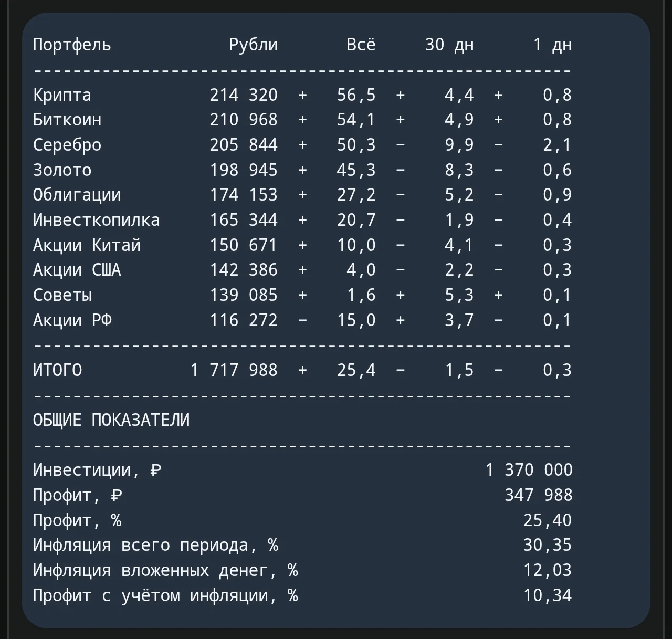Image resolution: width=672 pixels, height=639 pixels.
Task: Click the '30 дн' column header
Action: coord(449,45)
